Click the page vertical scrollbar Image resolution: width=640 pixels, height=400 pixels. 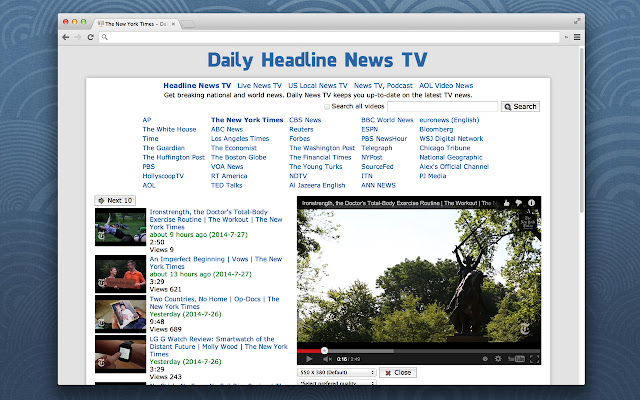581,130
